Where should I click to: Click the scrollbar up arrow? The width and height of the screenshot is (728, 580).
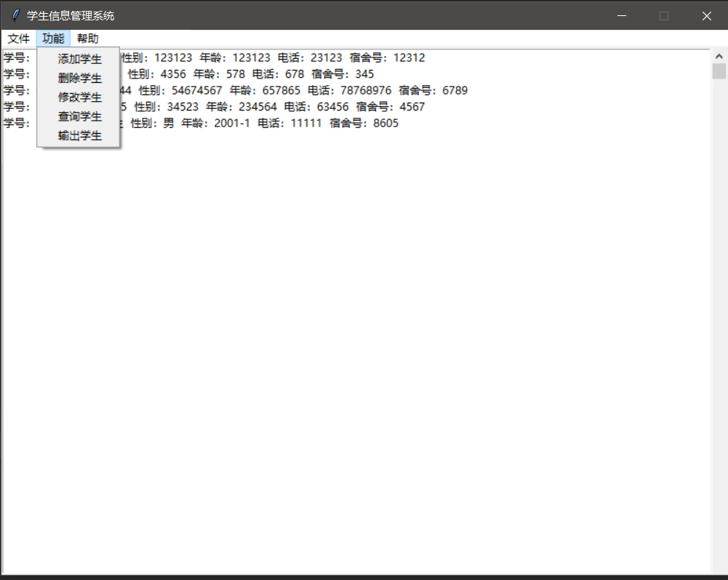coord(719,56)
